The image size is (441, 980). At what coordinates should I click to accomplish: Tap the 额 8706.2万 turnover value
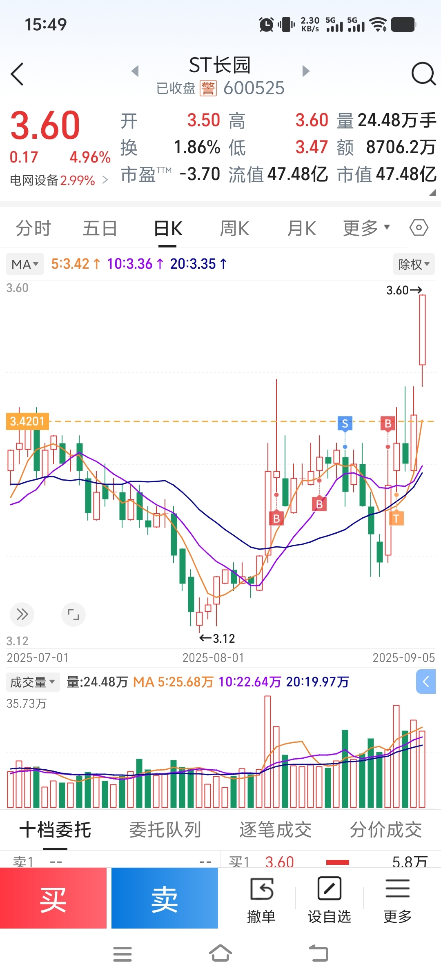401,147
